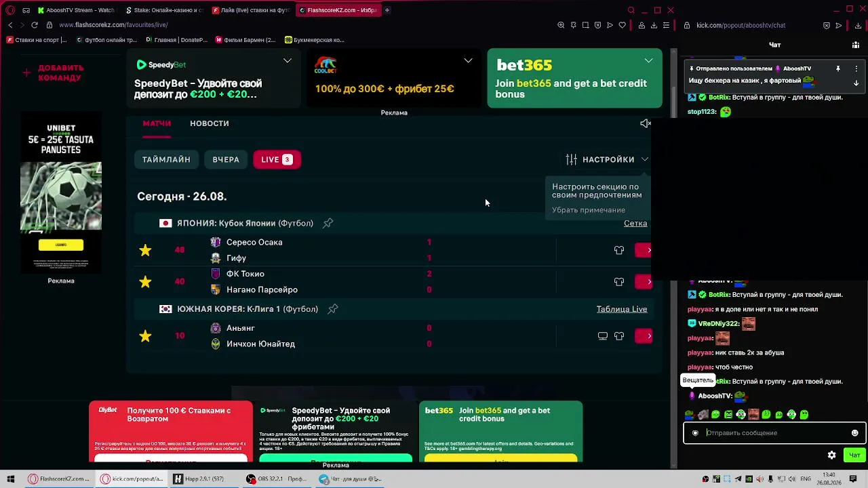Click Добавить команду add team link
Viewport: 868px width, 488px height.
pyautogui.click(x=54, y=73)
